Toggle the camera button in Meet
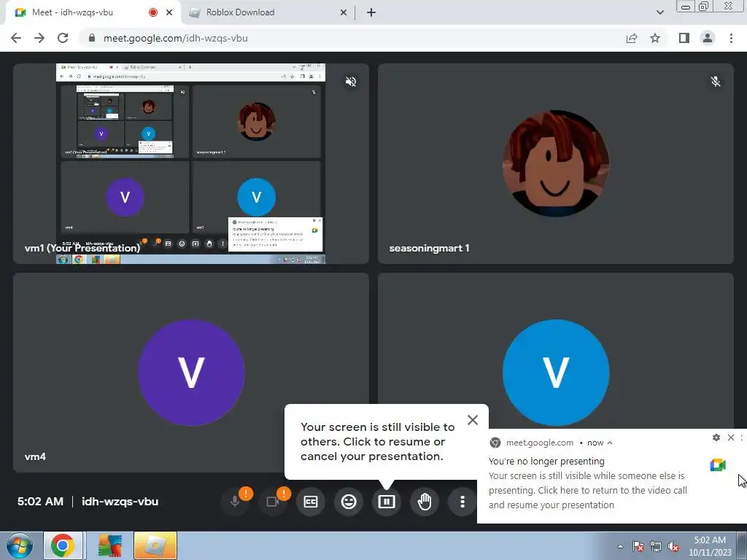The width and height of the screenshot is (747, 560). 273,502
